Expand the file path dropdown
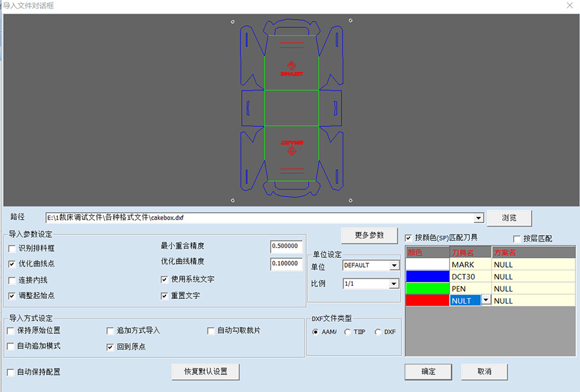The image size is (580, 392). pyautogui.click(x=479, y=218)
